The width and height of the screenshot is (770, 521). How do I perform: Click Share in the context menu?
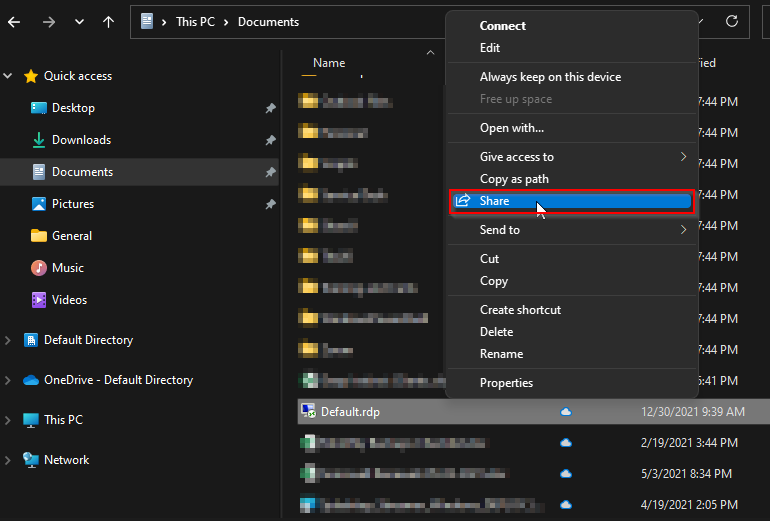point(572,201)
